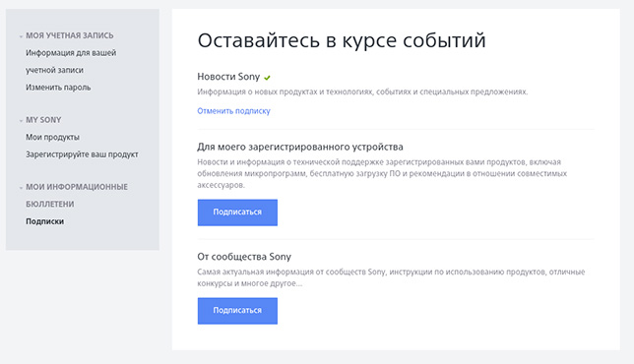Open Зарегистрируйте ваш продукт

point(82,154)
